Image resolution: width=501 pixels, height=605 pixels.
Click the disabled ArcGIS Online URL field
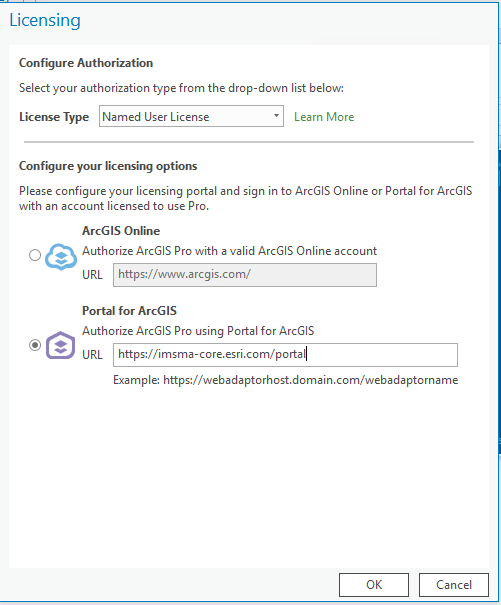[x=245, y=275]
